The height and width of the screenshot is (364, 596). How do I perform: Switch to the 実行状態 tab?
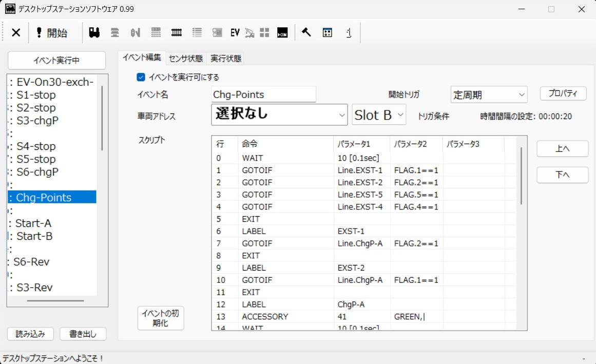(226, 59)
